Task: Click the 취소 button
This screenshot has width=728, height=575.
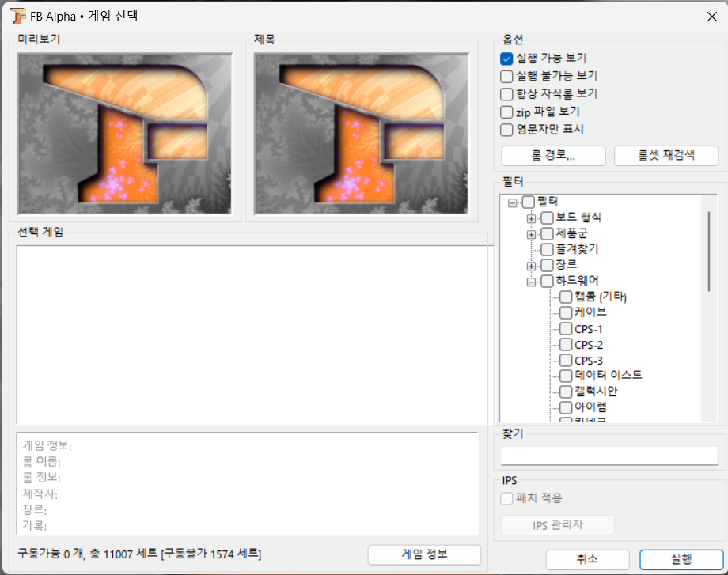Action: pos(587,560)
